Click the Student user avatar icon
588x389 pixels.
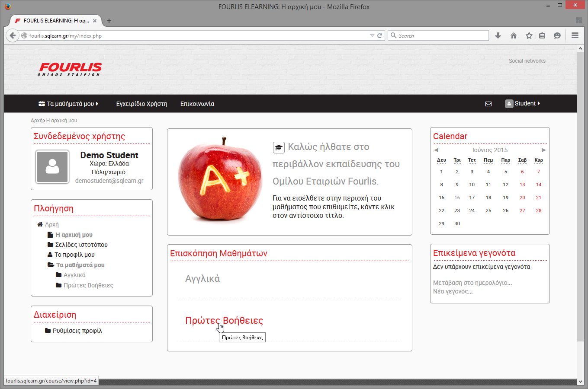pos(509,104)
